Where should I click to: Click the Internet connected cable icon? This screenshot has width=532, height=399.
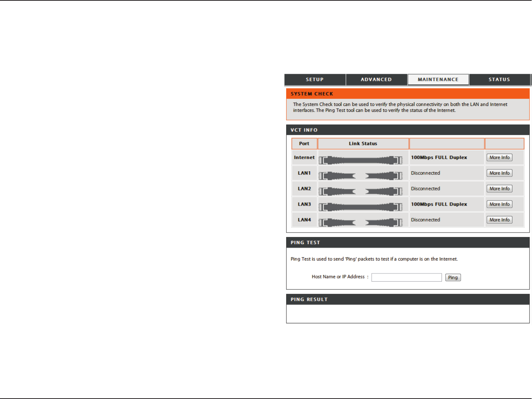(x=361, y=160)
